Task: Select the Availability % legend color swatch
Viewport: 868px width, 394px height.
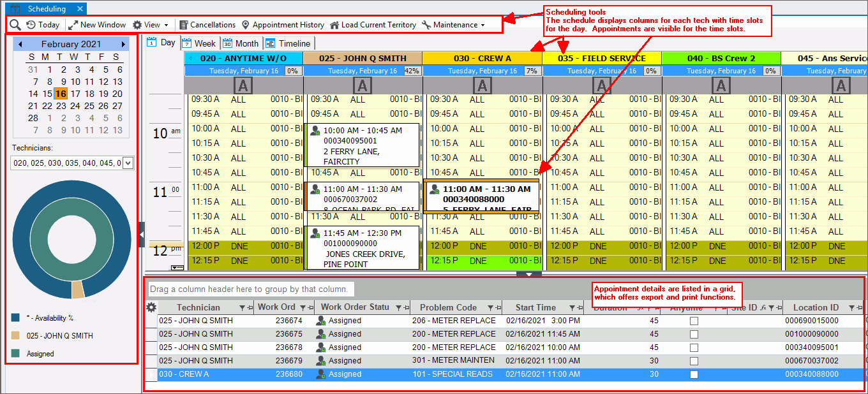Action: pos(15,318)
